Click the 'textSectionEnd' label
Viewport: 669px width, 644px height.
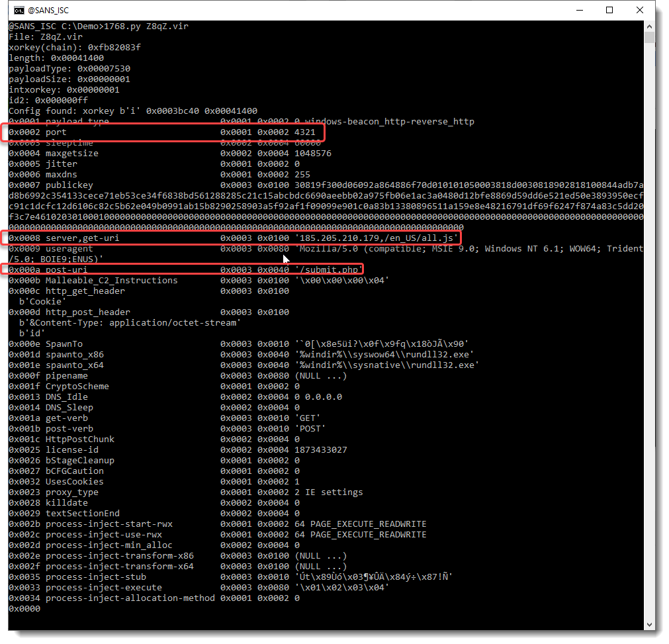click(x=82, y=514)
